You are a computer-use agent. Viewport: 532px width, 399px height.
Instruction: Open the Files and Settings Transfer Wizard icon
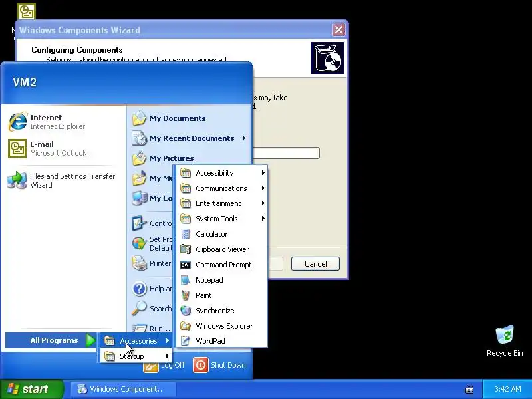[x=17, y=180]
